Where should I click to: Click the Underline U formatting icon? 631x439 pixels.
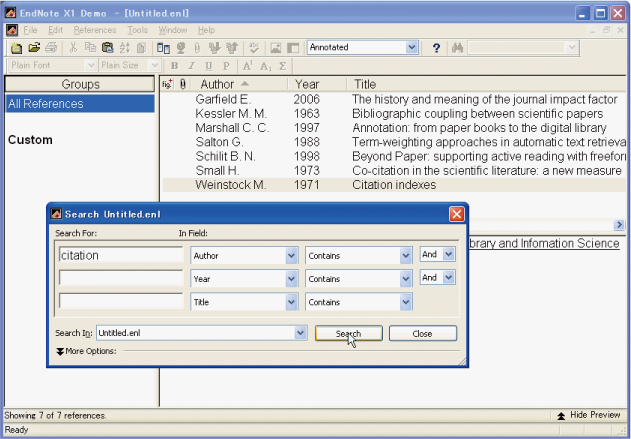(x=208, y=66)
